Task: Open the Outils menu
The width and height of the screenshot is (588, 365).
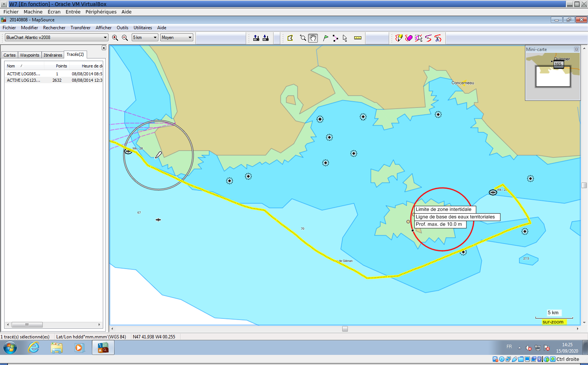Action: pos(122,28)
